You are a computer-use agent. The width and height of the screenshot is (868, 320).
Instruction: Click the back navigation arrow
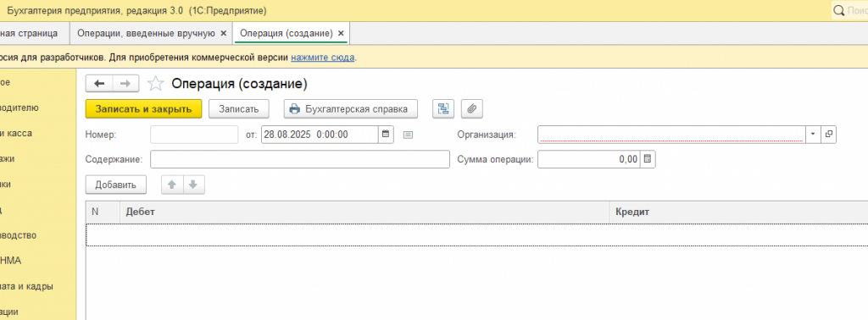pyautogui.click(x=99, y=84)
